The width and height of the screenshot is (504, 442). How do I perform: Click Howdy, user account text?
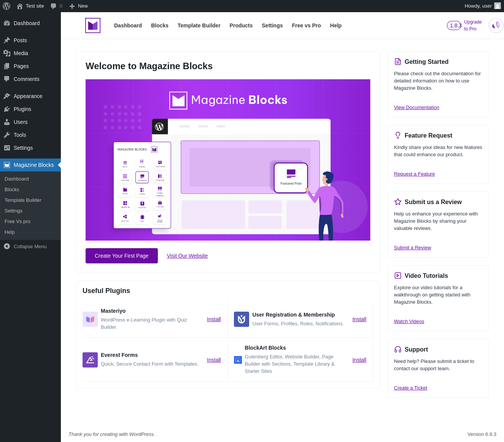478,6
